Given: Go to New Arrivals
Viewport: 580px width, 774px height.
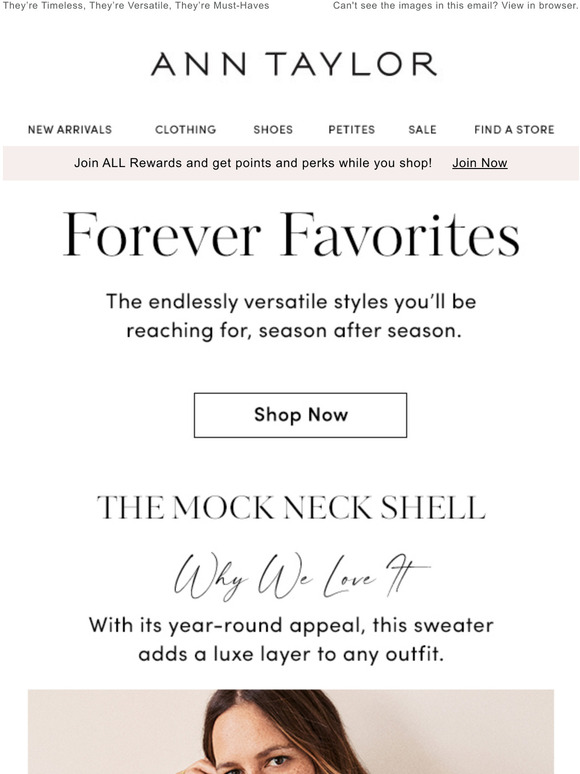Looking at the screenshot, I should tap(70, 130).
